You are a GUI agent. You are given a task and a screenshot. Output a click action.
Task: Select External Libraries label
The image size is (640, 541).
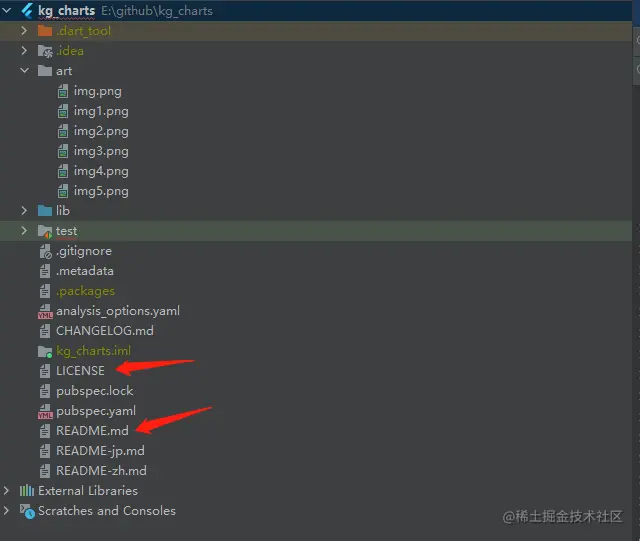(x=88, y=490)
